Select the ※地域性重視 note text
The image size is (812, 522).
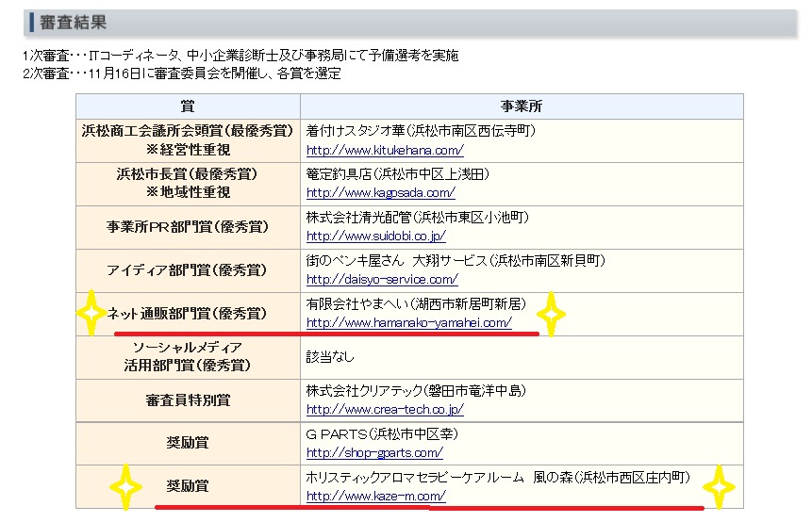point(188,192)
